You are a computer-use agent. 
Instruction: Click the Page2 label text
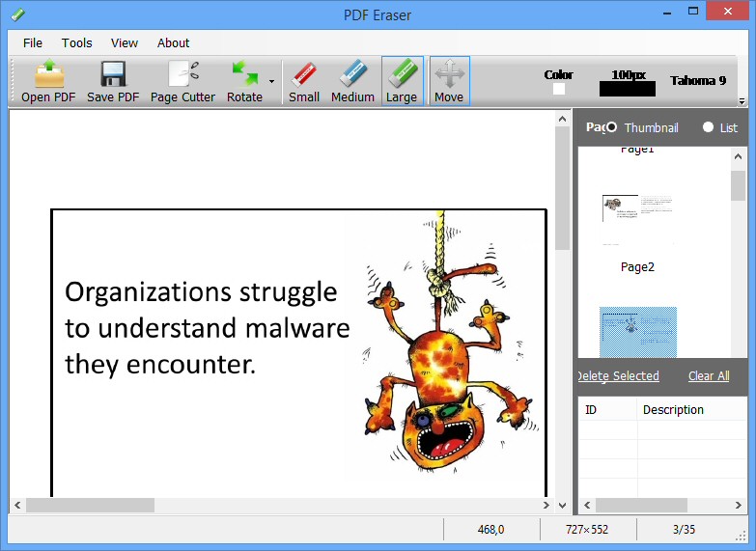(637, 267)
